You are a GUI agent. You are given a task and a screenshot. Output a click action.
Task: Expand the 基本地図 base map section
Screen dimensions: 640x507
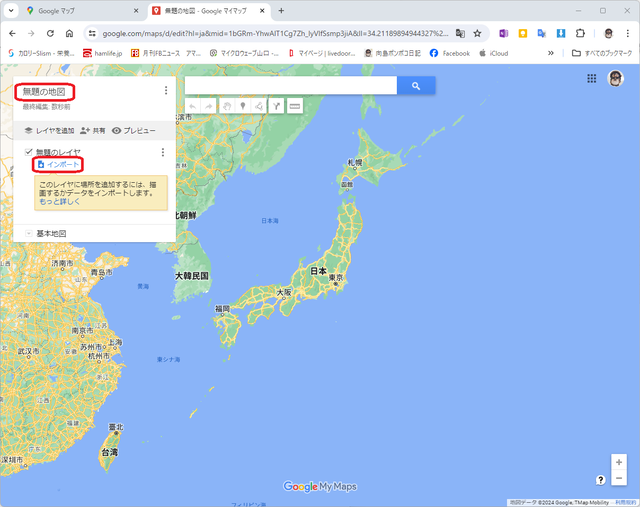29,233
